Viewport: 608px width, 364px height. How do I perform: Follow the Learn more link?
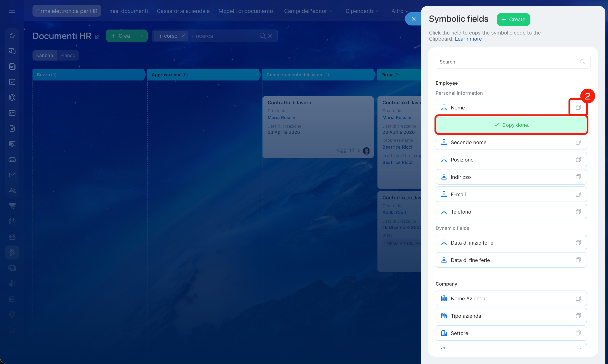click(468, 39)
